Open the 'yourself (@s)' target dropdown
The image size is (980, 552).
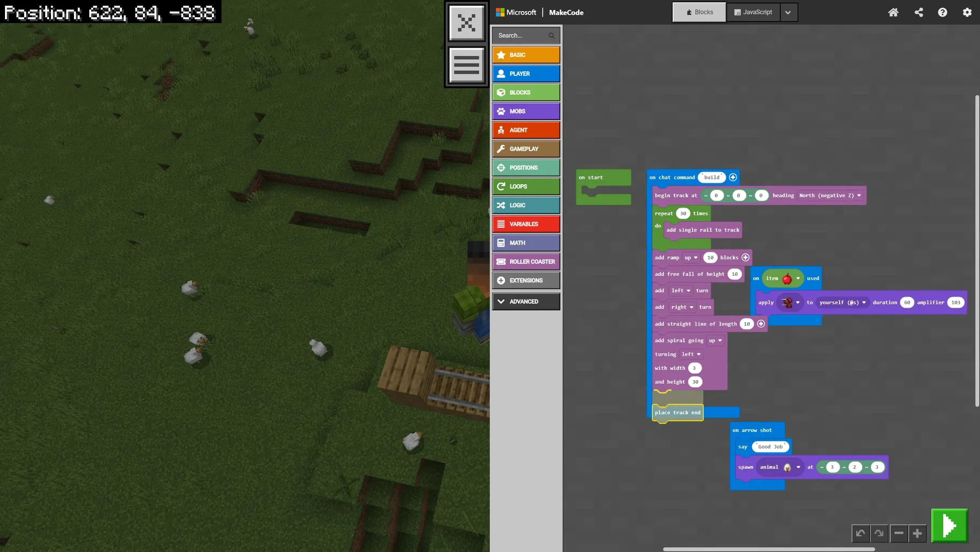tap(842, 303)
